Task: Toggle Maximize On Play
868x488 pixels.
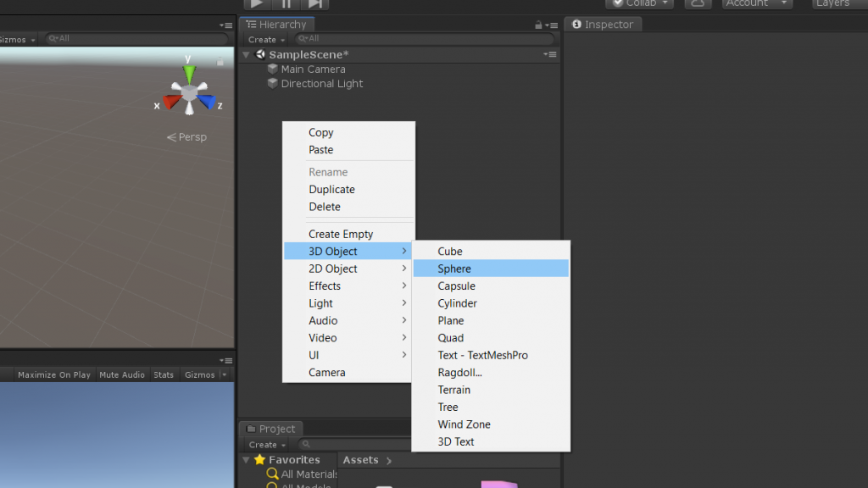Action: pyautogui.click(x=54, y=374)
